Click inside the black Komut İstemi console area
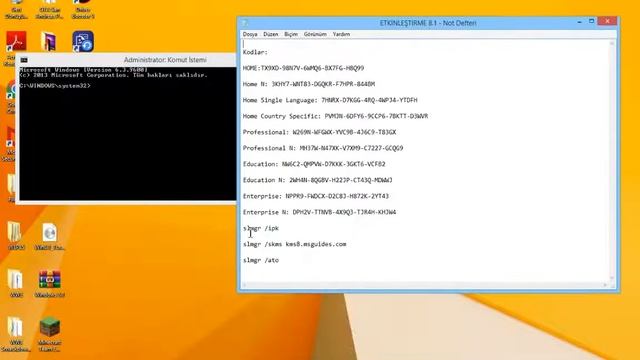 pyautogui.click(x=128, y=133)
